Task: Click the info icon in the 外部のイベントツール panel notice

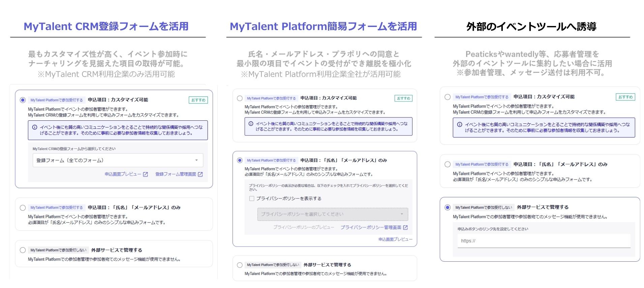Action: 459,124
